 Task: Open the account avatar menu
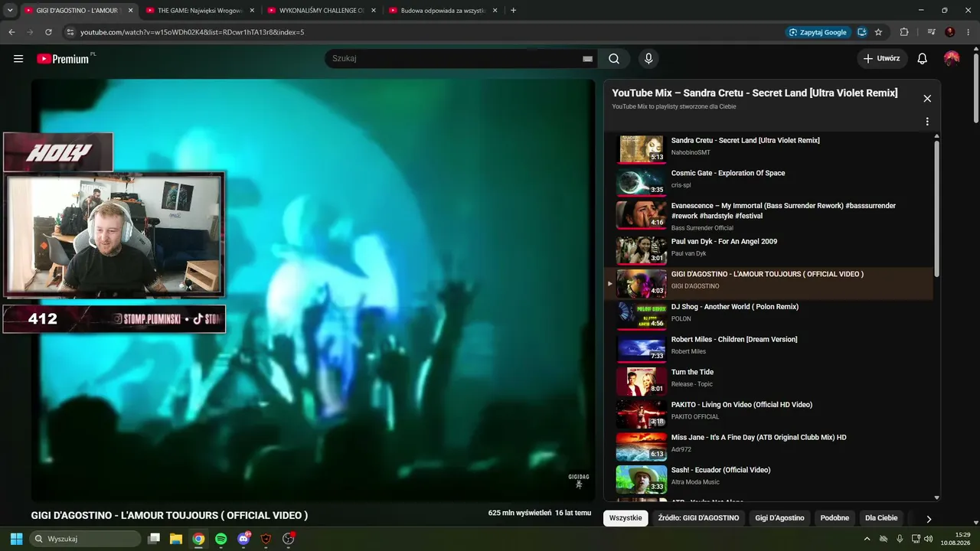tap(952, 59)
